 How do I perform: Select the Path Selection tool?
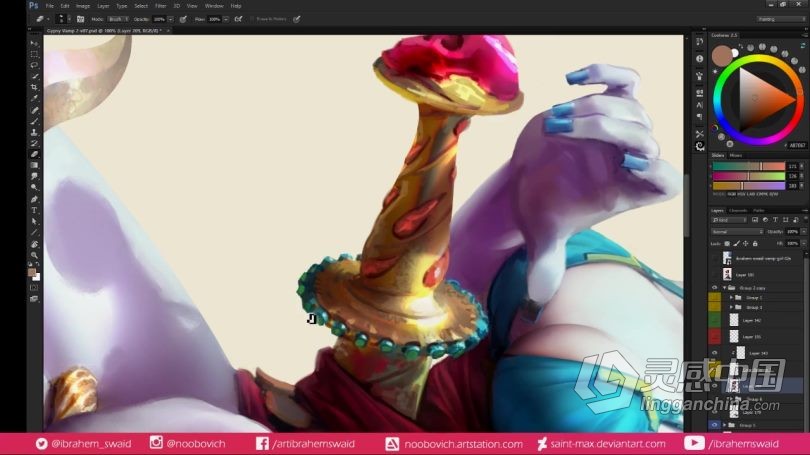point(34,221)
